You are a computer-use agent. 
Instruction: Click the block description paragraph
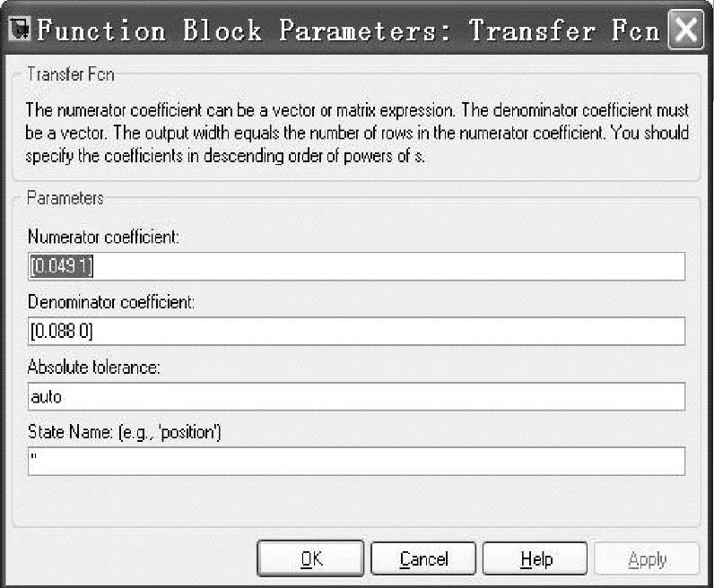pos(356,132)
